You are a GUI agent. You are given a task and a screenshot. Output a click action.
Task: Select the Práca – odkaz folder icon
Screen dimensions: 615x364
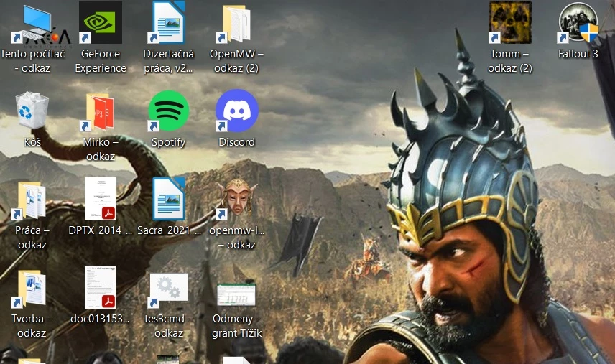[29, 200]
